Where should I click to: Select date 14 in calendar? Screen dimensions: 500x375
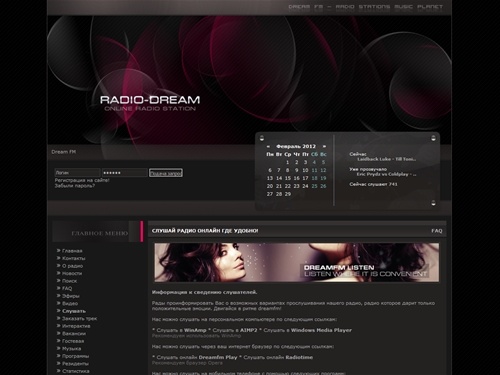[x=279, y=178]
